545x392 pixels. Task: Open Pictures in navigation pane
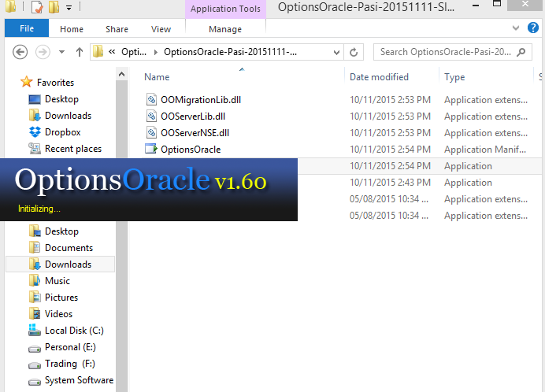(61, 298)
